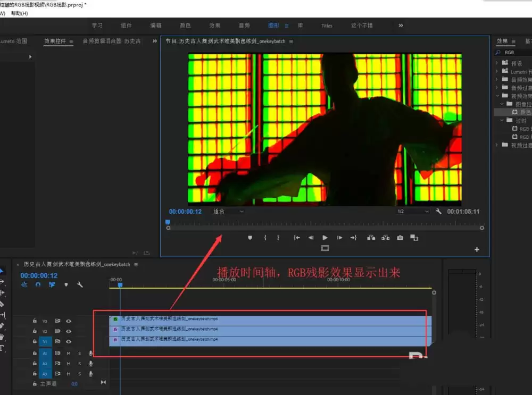Click Go to In point button
This screenshot has width=532, height=395.
(x=296, y=238)
